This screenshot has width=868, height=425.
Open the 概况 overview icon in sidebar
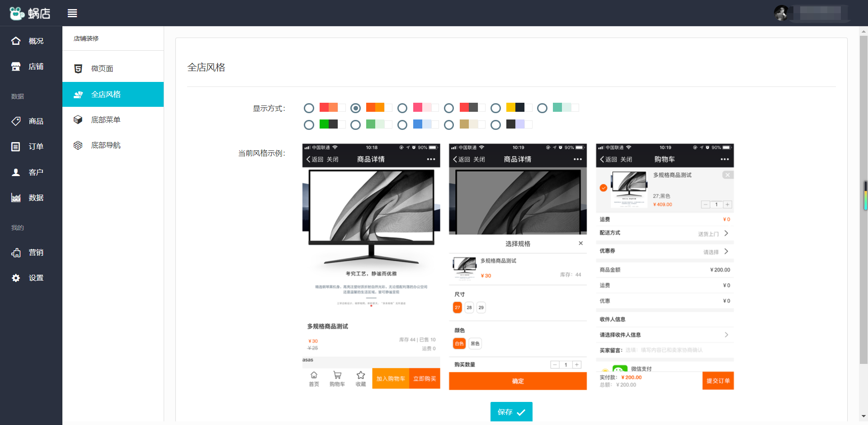click(x=16, y=41)
